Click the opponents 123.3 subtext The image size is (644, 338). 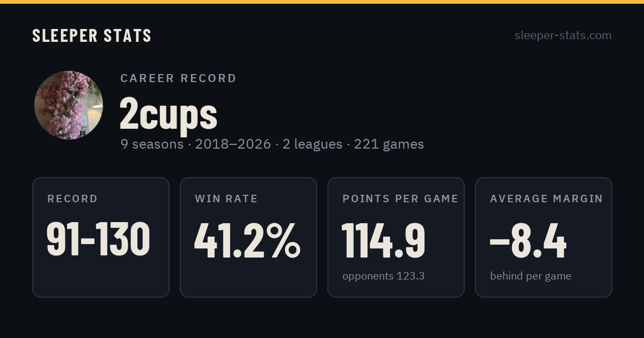384,276
